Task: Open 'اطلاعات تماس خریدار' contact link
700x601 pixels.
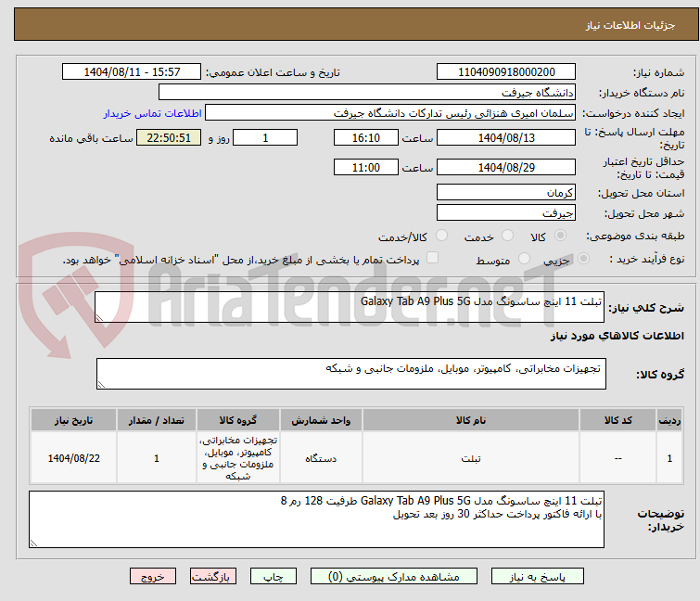Action: (x=153, y=113)
